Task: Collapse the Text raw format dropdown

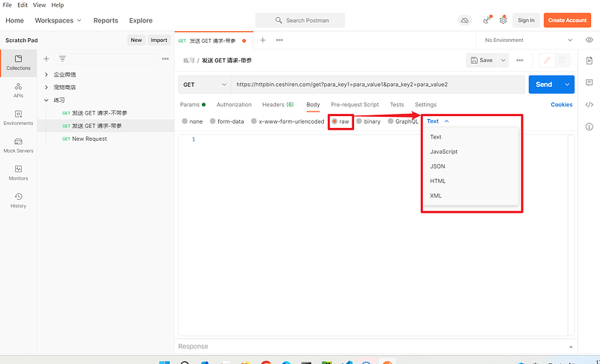Action: click(x=438, y=121)
